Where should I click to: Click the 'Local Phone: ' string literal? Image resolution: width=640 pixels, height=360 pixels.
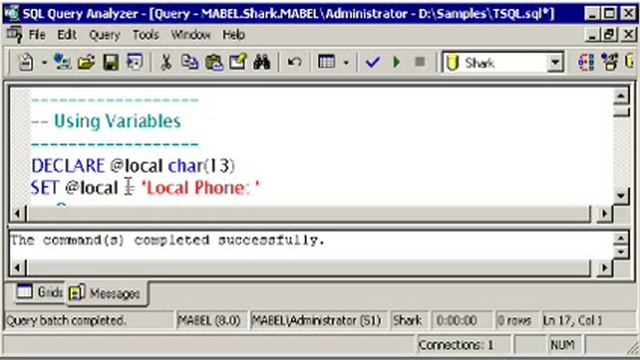[x=200, y=188]
